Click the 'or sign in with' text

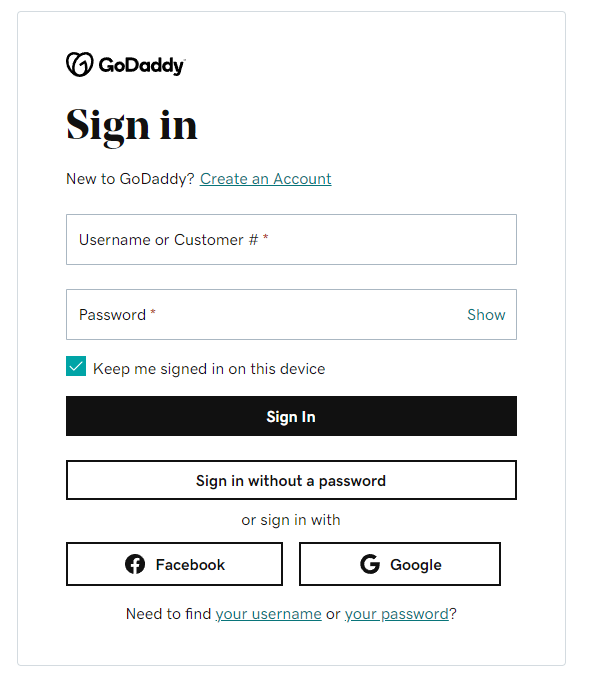pos(291,520)
